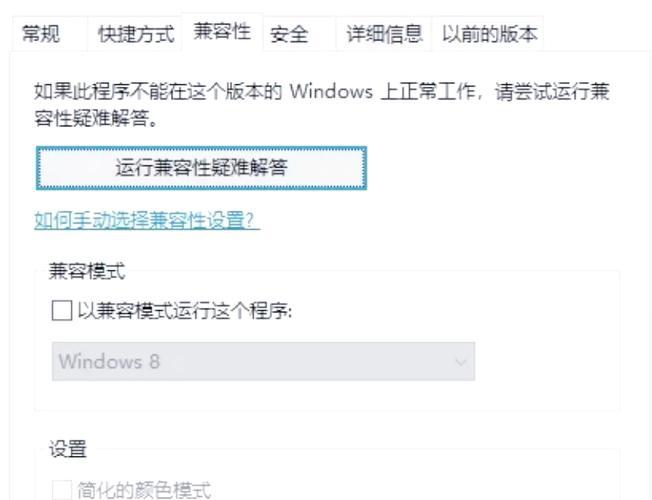This screenshot has width=652, height=500.
Task: Select the 兼容性 tab
Action: [222, 32]
